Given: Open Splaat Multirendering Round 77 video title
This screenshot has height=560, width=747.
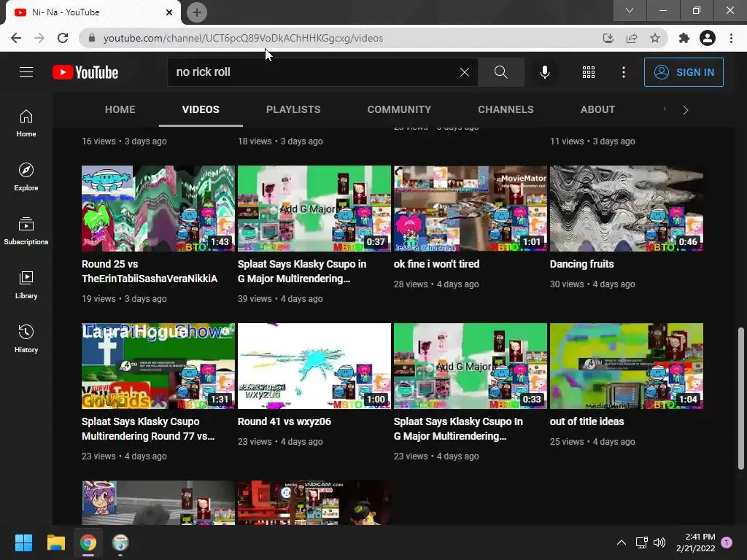Looking at the screenshot, I should click(148, 429).
